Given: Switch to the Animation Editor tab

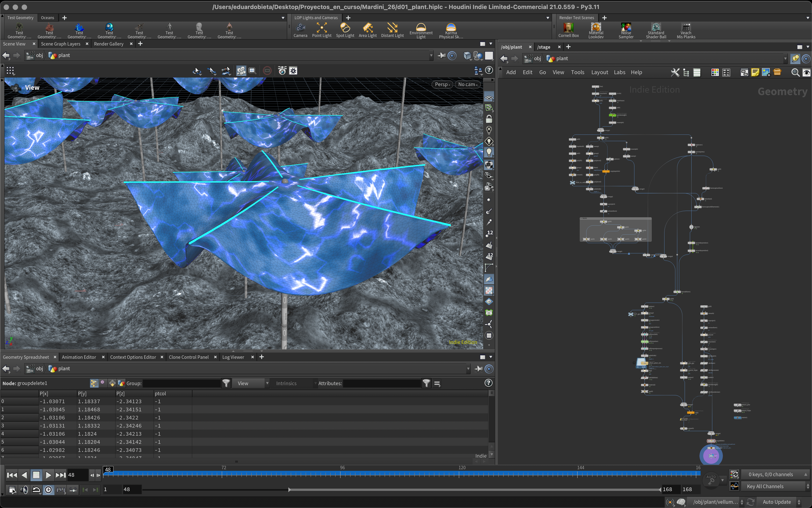Looking at the screenshot, I should (79, 357).
